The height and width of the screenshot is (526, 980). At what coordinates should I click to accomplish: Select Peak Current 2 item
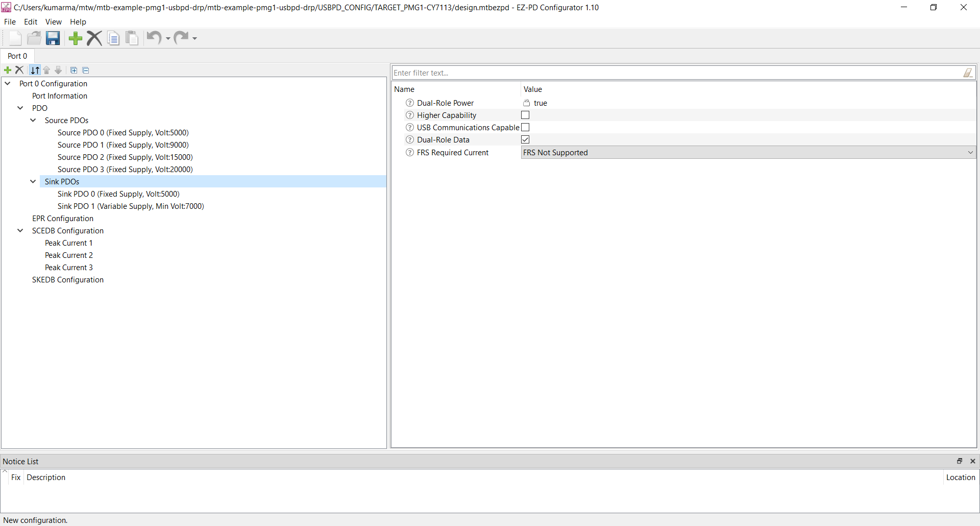point(69,255)
